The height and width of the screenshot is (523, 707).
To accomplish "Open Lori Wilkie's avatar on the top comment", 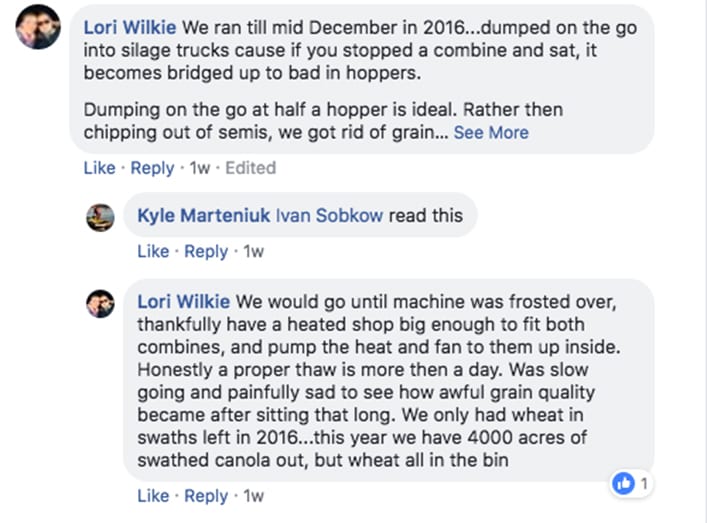I will click(x=37, y=26).
